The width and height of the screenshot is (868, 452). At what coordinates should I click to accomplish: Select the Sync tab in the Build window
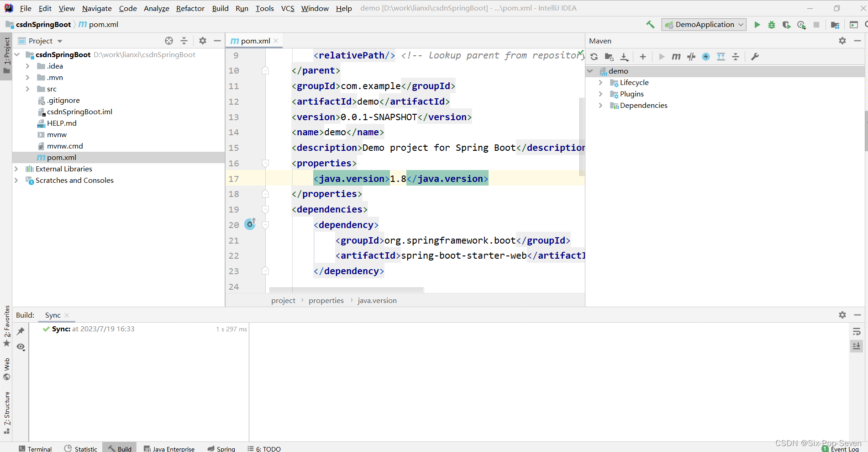point(53,315)
